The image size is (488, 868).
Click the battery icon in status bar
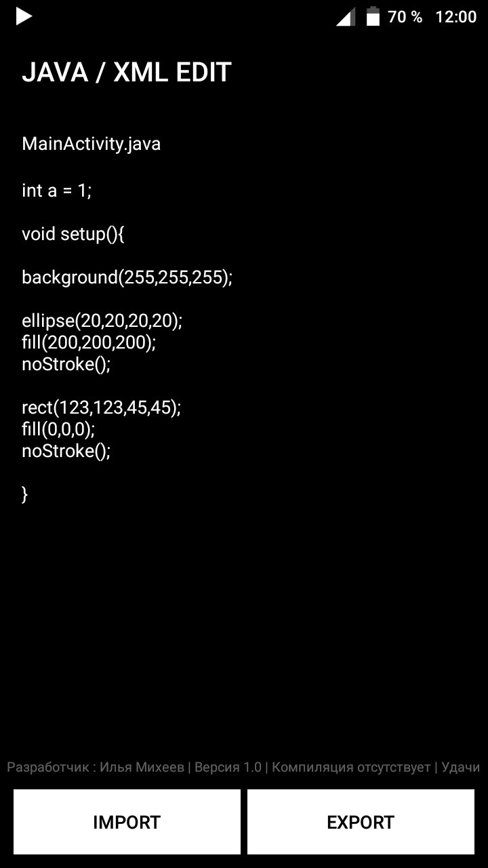coord(371,17)
